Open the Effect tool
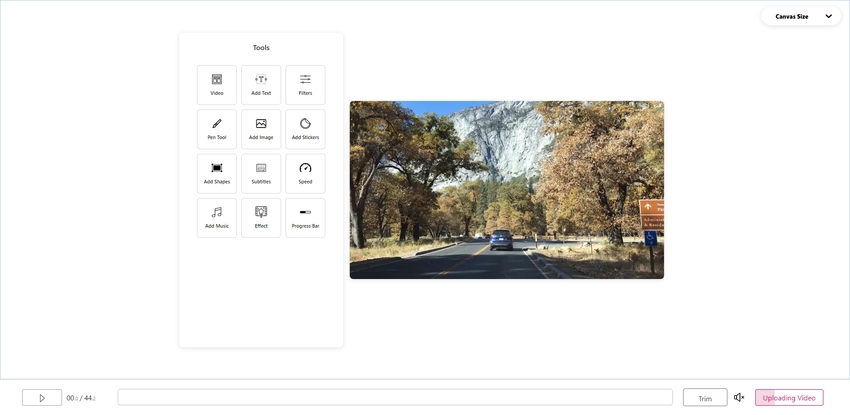850x415 pixels. tap(261, 218)
